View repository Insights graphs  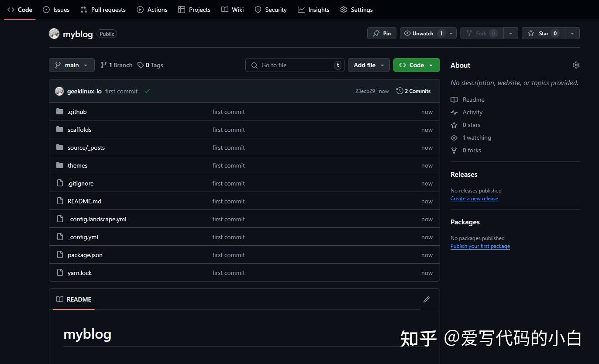pos(313,9)
